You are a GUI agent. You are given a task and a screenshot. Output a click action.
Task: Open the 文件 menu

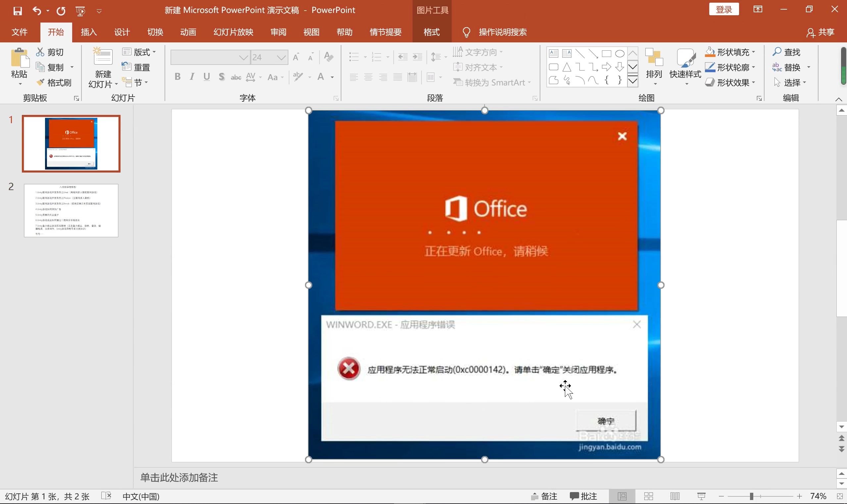pyautogui.click(x=19, y=32)
